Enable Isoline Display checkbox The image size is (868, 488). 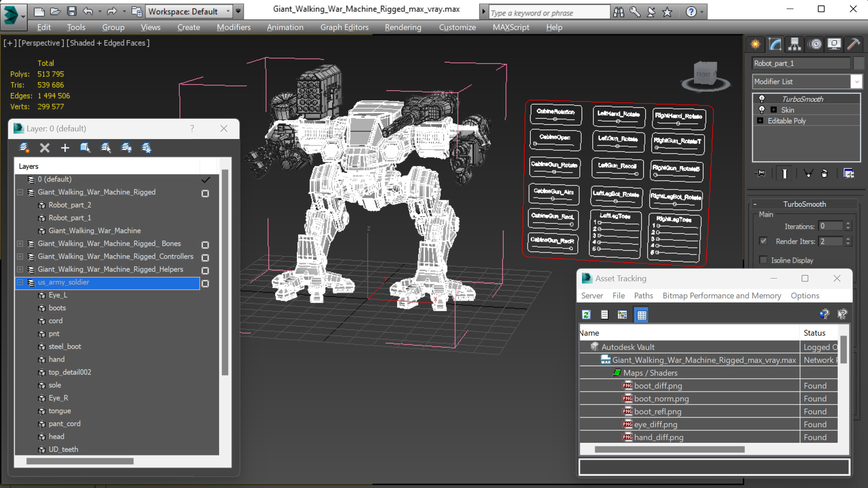[x=763, y=260]
